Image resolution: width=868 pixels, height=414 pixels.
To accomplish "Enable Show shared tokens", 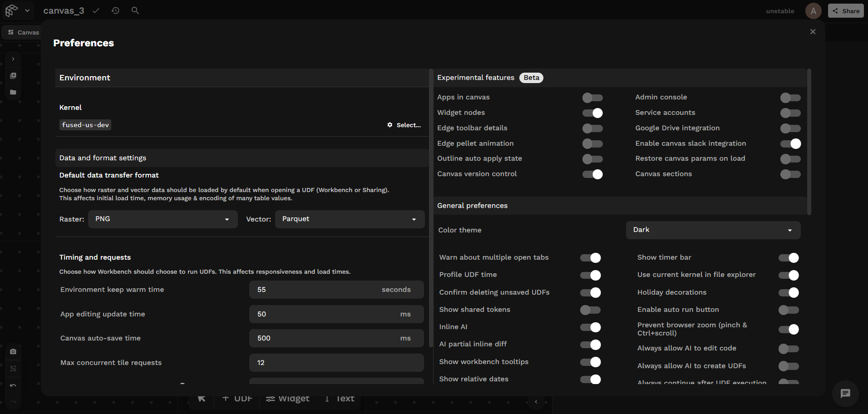I will (591, 310).
